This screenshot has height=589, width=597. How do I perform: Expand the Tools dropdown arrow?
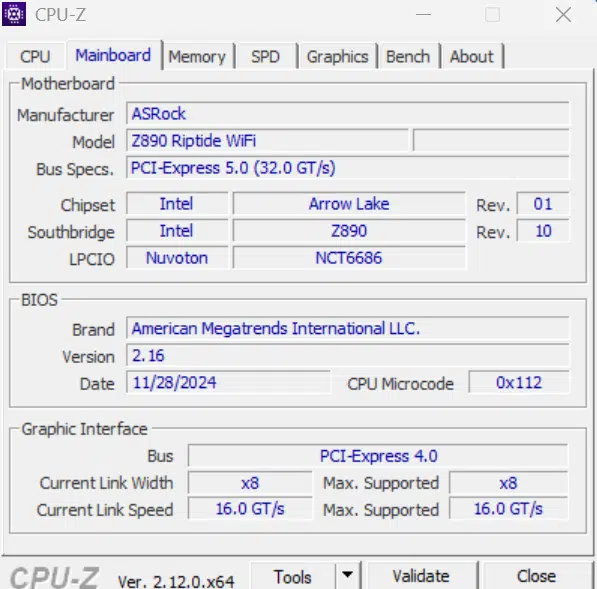coord(347,575)
